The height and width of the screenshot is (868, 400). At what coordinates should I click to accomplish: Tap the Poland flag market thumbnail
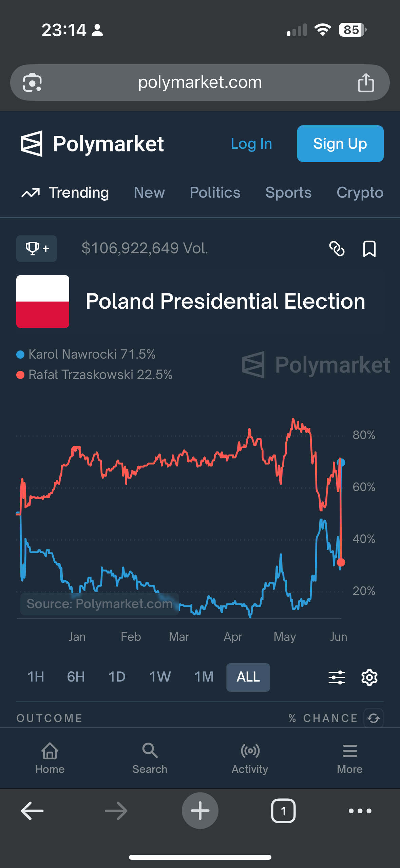point(43,302)
